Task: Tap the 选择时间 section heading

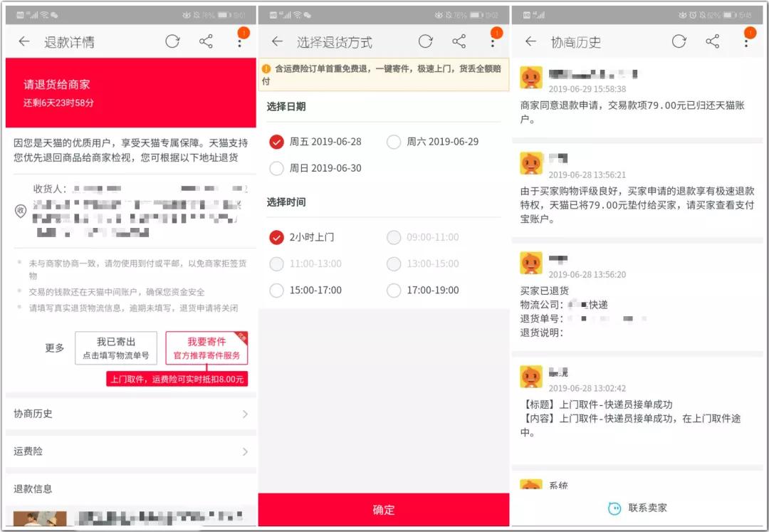Action: coord(283,202)
